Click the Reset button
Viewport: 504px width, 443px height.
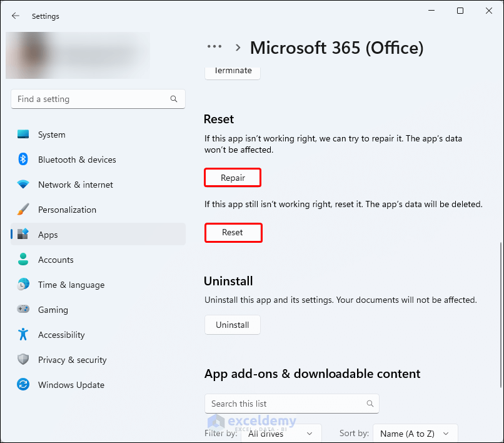(233, 232)
